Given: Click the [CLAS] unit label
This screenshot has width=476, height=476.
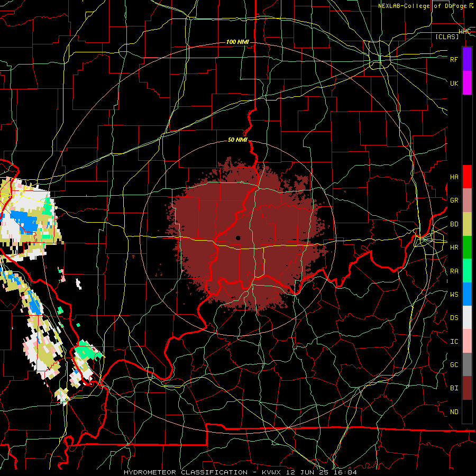Looking at the screenshot, I should pos(447,36).
